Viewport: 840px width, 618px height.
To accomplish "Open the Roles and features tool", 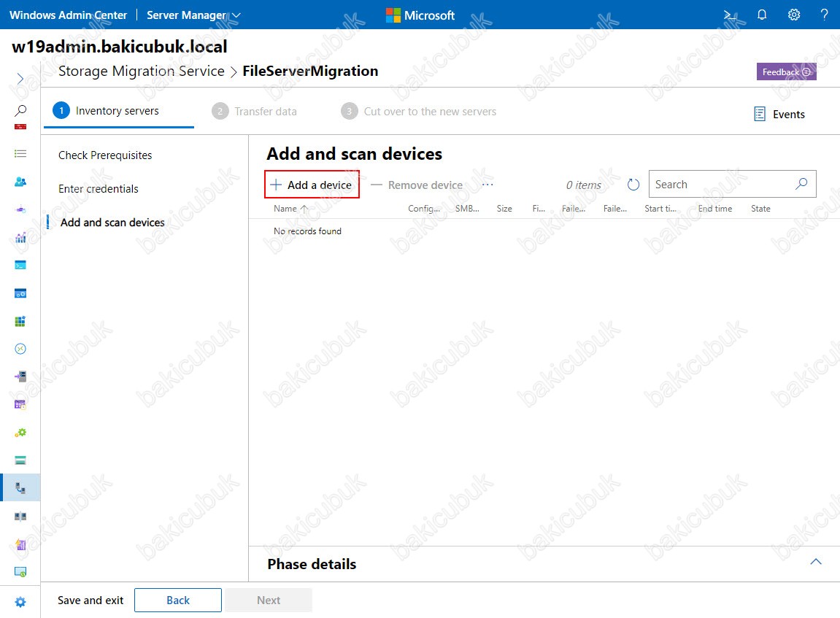I will point(20,376).
